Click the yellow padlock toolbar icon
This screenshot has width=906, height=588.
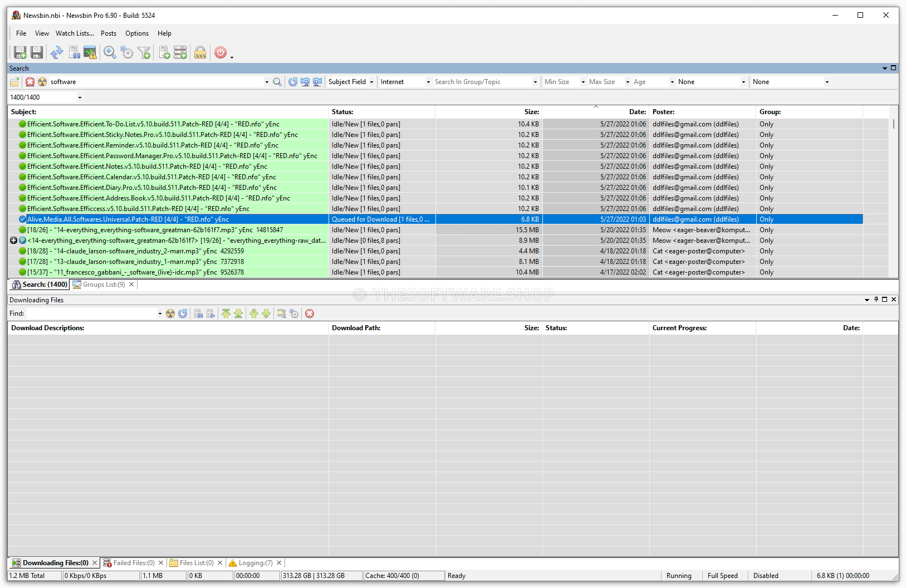click(200, 53)
